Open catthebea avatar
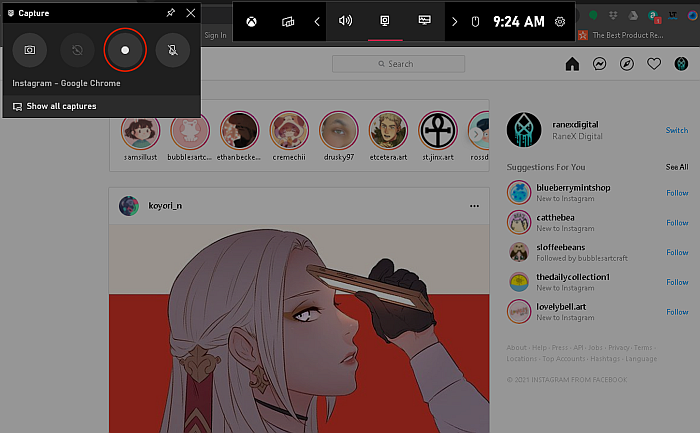 click(519, 222)
